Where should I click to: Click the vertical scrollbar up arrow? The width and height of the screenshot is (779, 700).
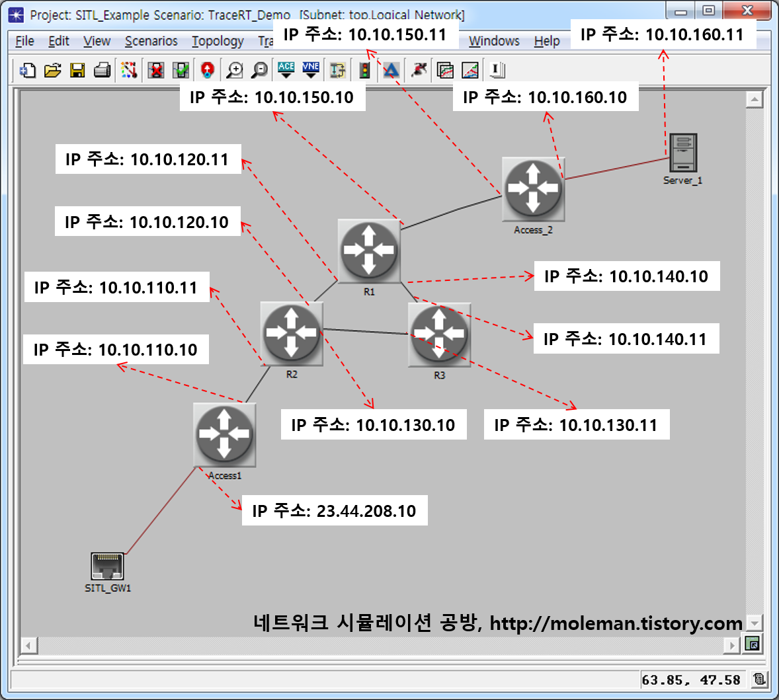pyautogui.click(x=754, y=100)
